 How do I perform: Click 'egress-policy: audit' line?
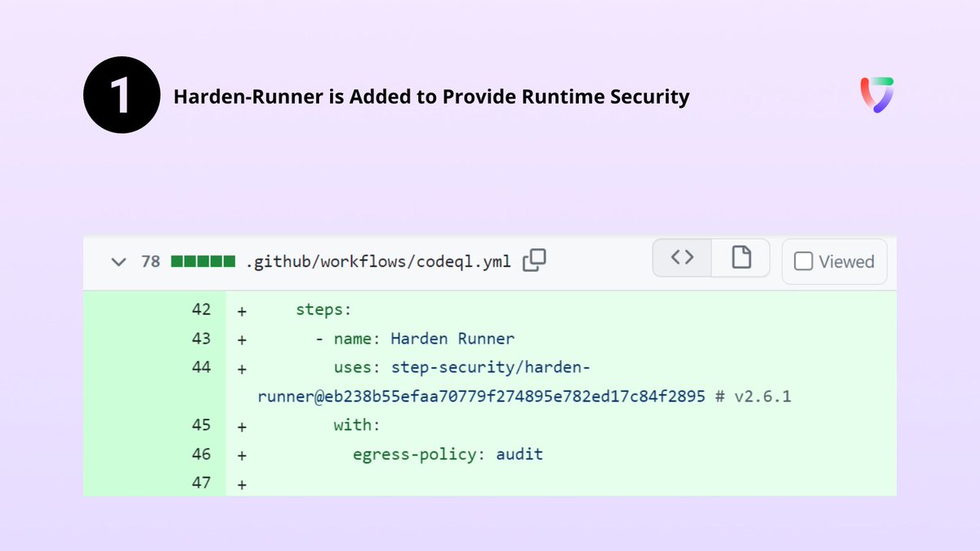point(448,454)
